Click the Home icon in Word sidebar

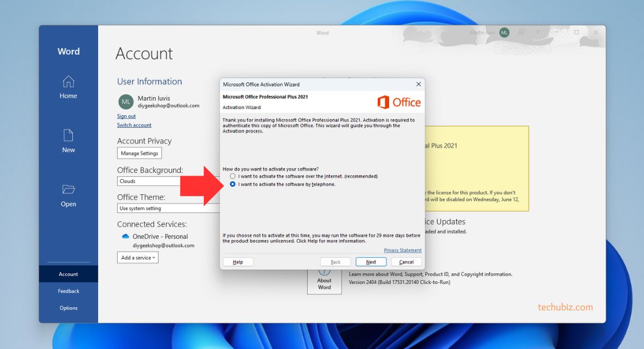(68, 82)
